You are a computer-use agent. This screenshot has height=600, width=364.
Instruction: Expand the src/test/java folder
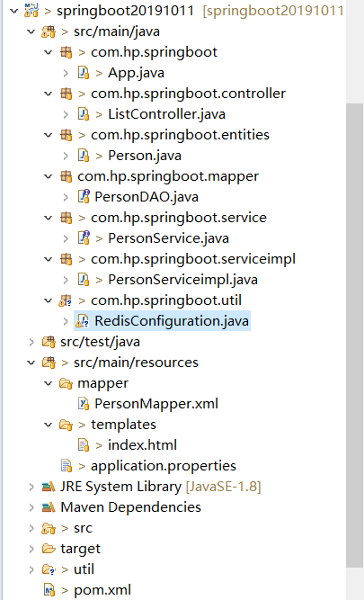pyautogui.click(x=31, y=342)
